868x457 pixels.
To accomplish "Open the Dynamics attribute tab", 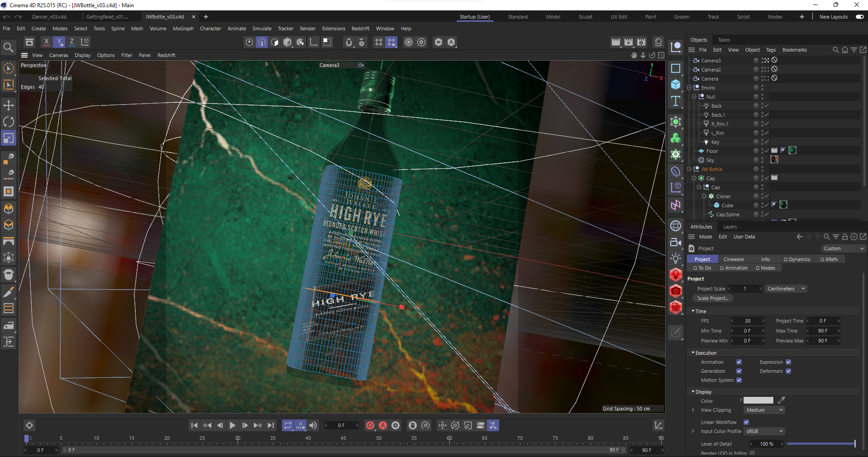I will (797, 259).
